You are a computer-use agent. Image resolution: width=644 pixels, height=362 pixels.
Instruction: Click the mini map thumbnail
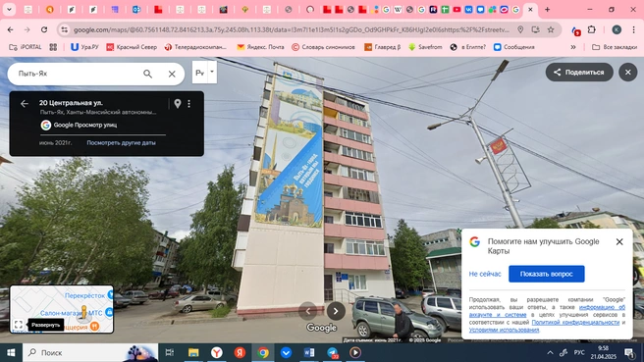click(x=62, y=309)
